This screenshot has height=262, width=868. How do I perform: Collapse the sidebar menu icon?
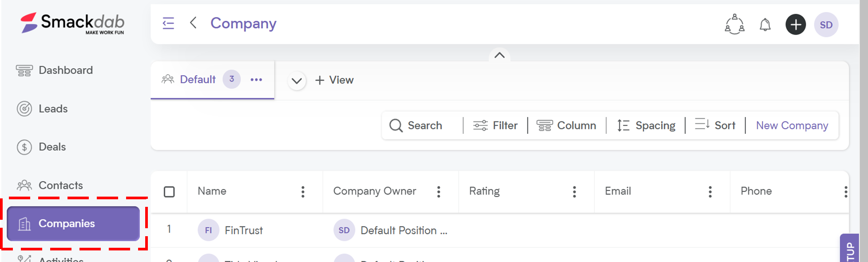point(168,23)
